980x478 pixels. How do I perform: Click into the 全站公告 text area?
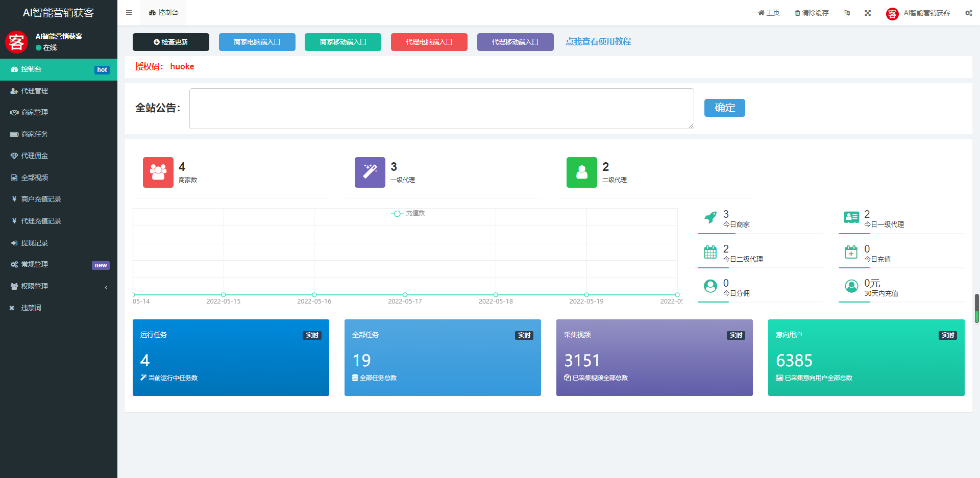441,108
